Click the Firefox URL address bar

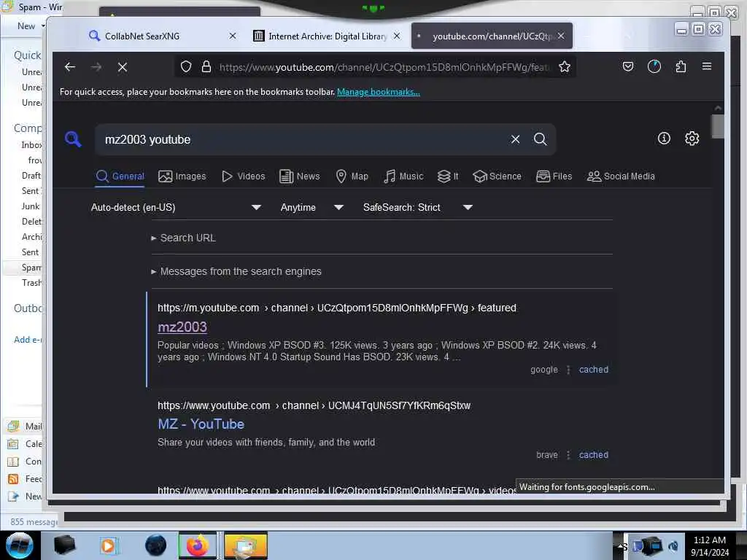[384, 67]
